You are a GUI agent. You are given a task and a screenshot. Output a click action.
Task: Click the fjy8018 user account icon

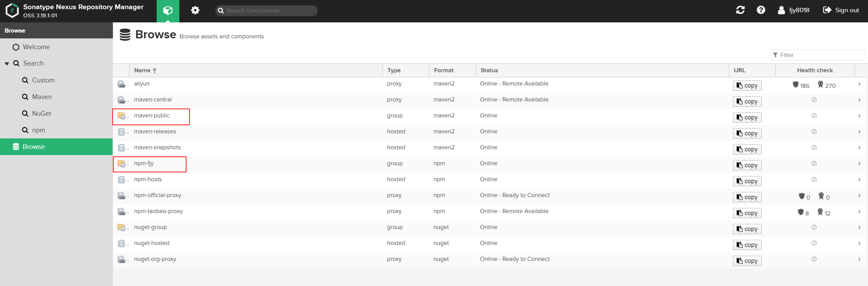tap(781, 10)
